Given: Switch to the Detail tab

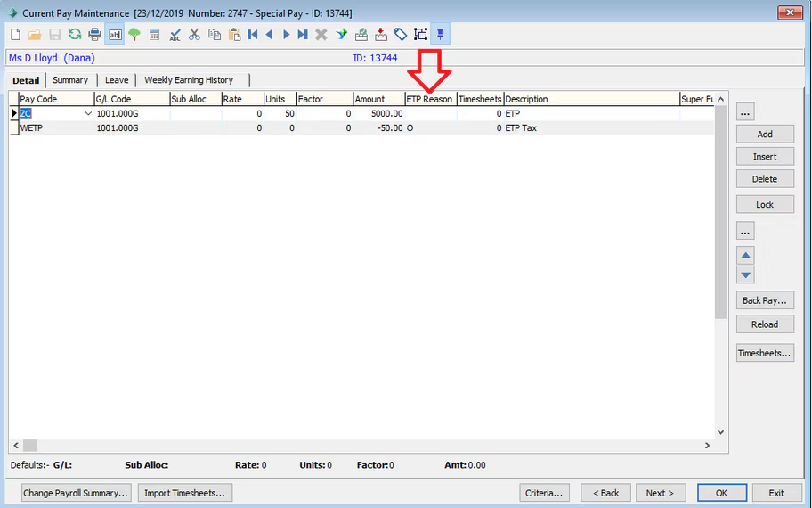Looking at the screenshot, I should (26, 80).
